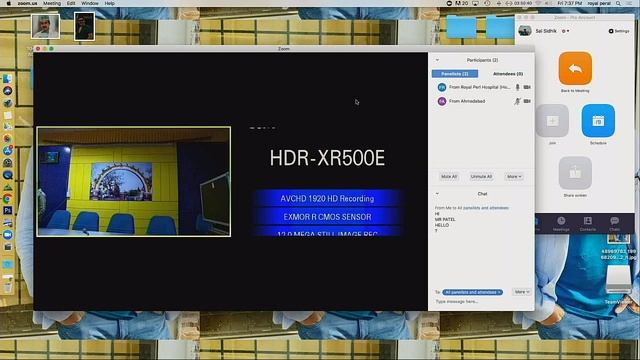
Task: Toggle camera for From Ahmedabad participant
Action: click(x=527, y=101)
